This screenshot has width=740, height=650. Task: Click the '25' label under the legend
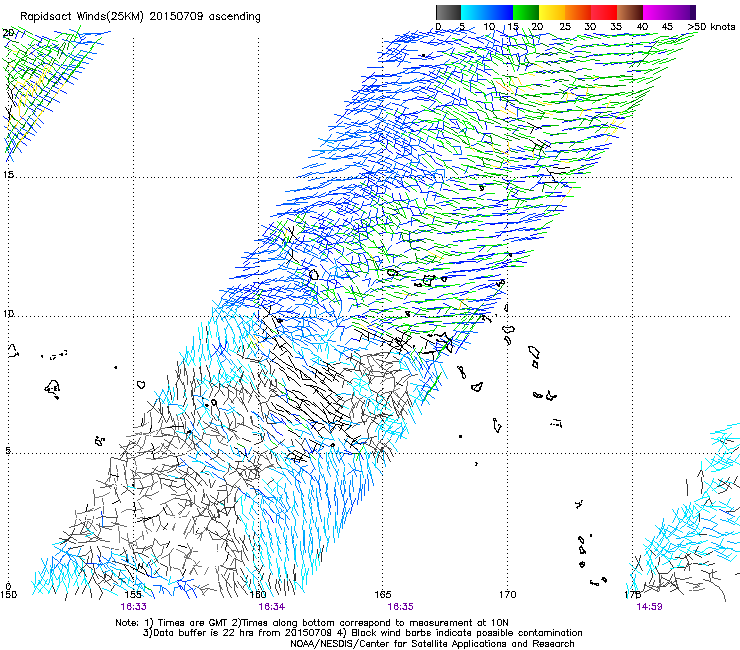point(565,27)
